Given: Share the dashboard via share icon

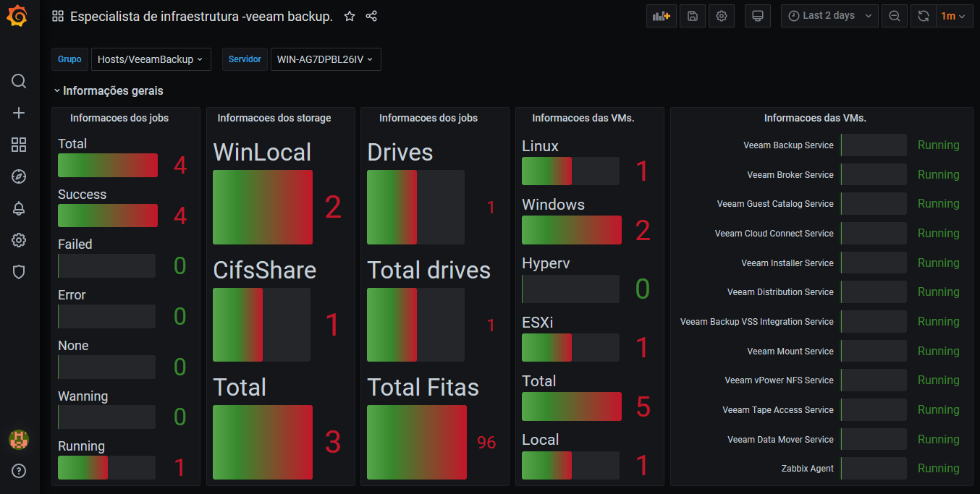Looking at the screenshot, I should (371, 16).
